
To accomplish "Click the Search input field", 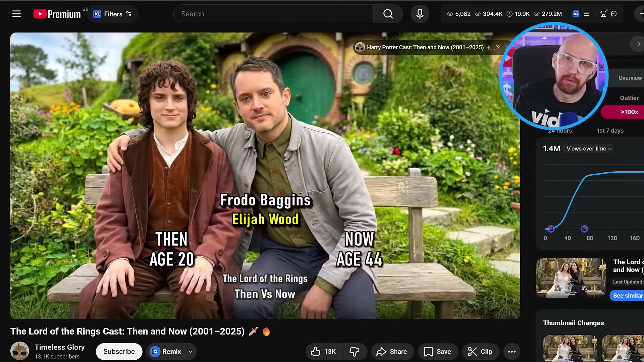I will 273,14.
